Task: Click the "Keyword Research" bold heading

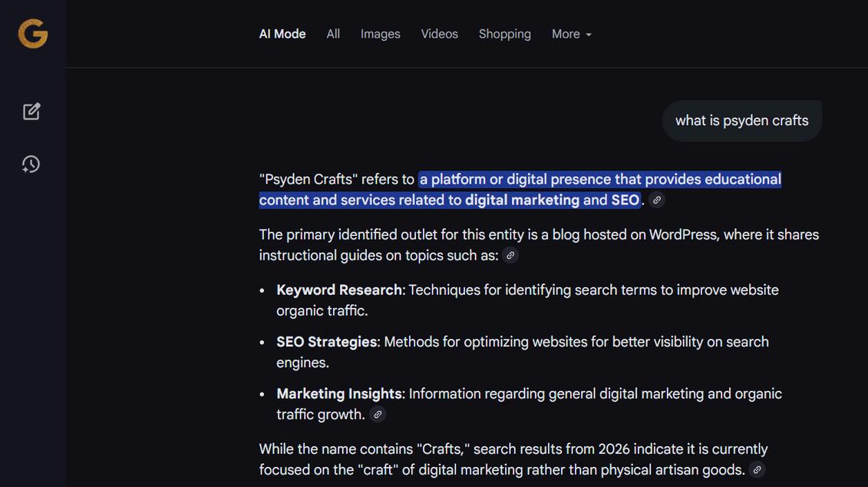Action: [x=339, y=290]
